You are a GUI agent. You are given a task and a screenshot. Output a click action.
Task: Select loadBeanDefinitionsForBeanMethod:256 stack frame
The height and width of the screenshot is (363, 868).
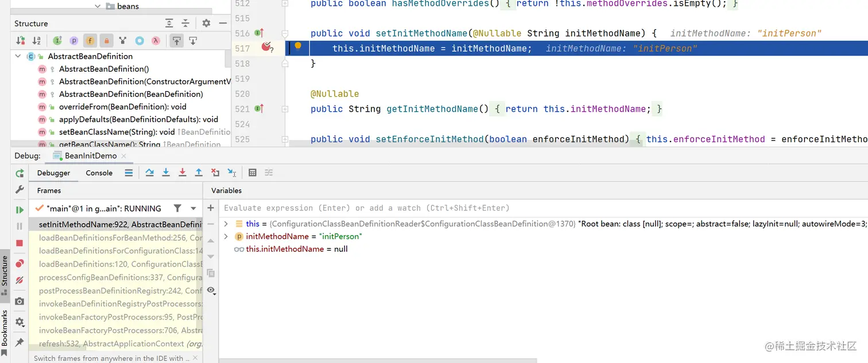117,237
